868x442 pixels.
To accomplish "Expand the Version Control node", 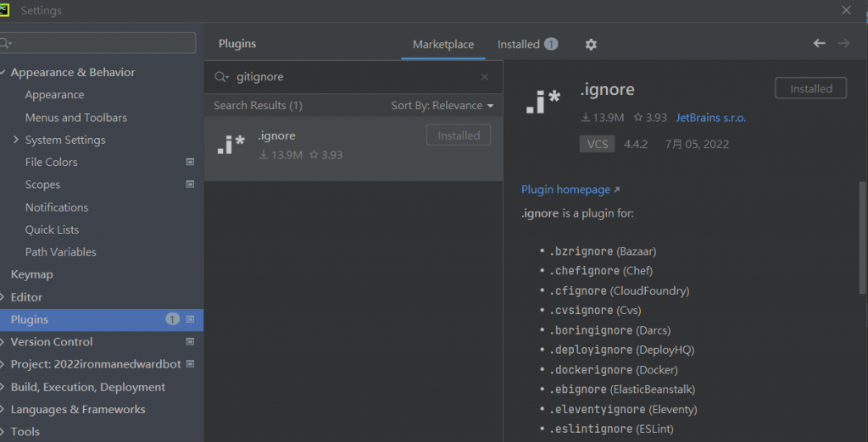I will [x=3, y=342].
